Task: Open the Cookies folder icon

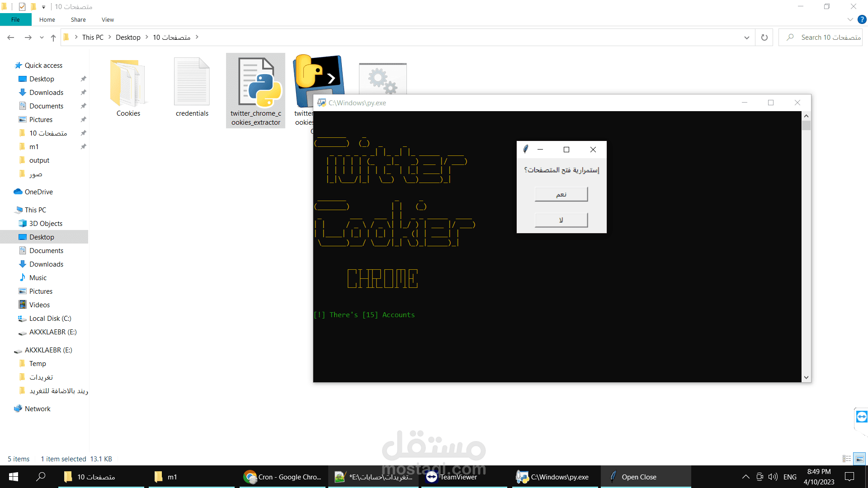Action: (x=128, y=84)
